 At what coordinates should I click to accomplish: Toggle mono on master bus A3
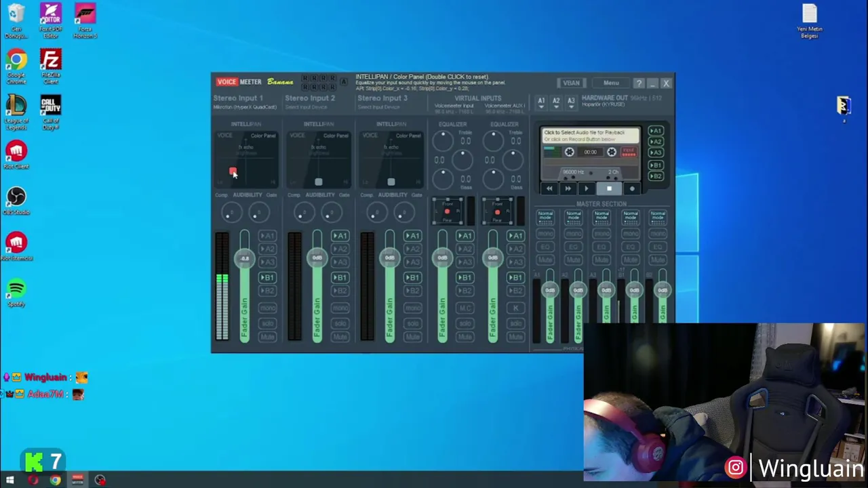tap(602, 234)
